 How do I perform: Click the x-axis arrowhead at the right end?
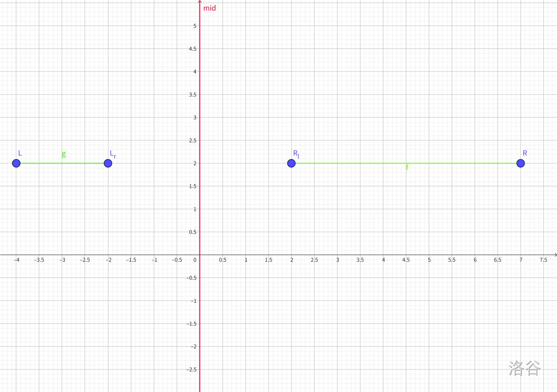(555, 255)
